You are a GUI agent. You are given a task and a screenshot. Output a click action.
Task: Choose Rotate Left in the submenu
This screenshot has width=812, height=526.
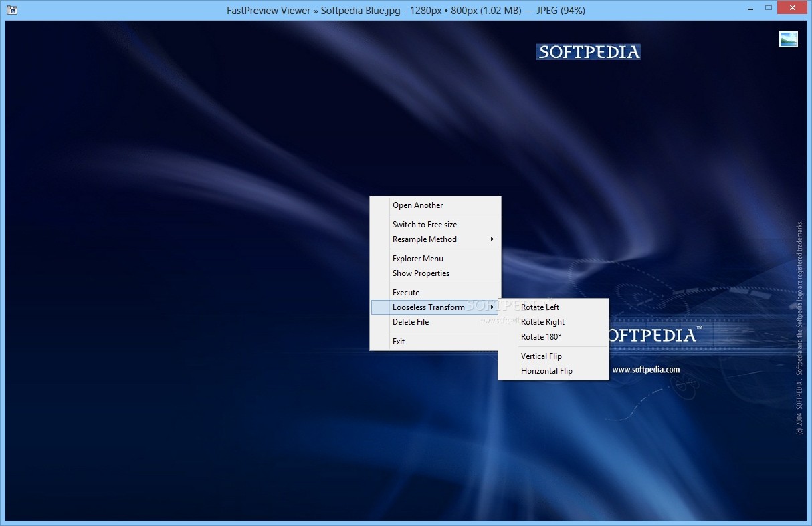pos(554,307)
